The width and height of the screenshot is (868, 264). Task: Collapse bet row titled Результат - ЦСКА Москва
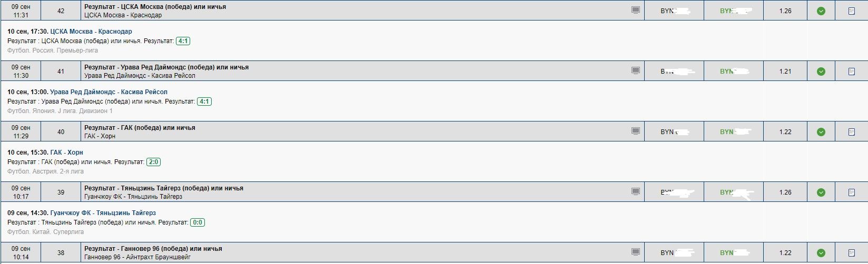155,7
